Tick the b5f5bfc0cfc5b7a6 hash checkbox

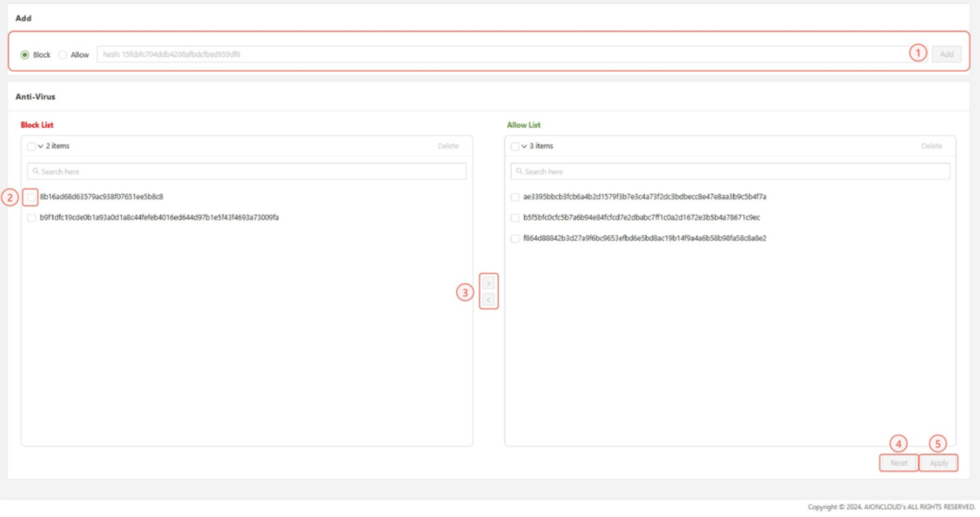[x=514, y=218]
